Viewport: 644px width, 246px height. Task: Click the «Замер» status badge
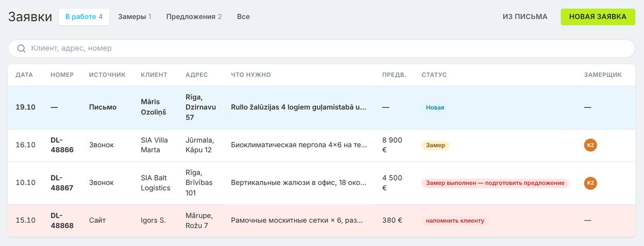coord(435,145)
